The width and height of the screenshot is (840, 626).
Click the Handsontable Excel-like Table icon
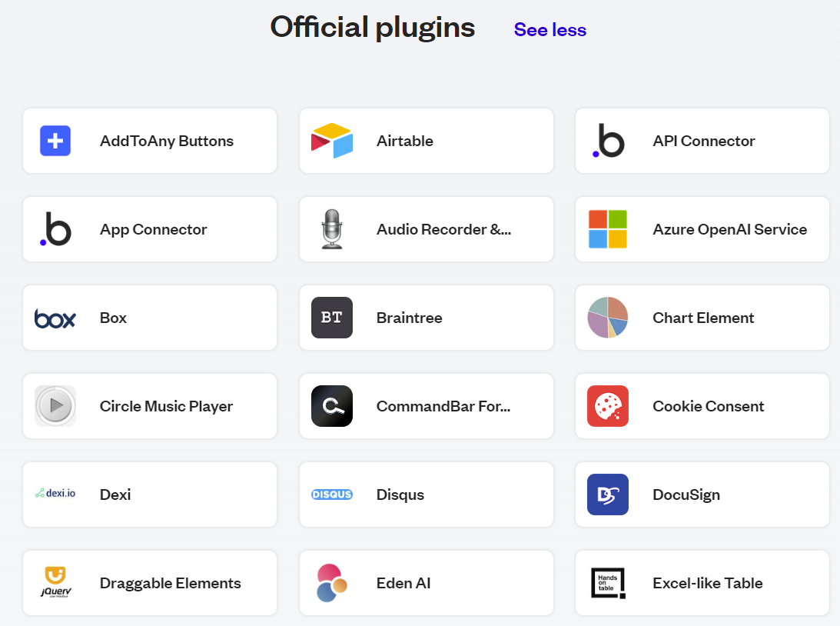[x=608, y=583]
